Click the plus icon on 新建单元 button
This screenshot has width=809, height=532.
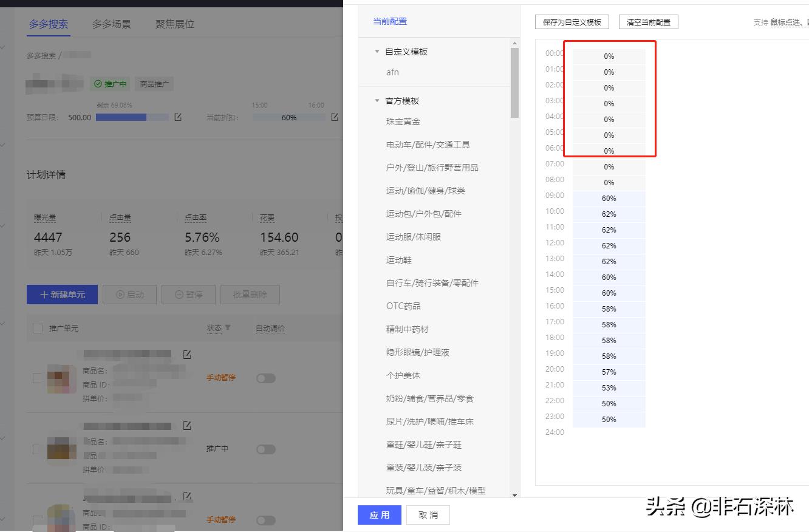point(44,295)
